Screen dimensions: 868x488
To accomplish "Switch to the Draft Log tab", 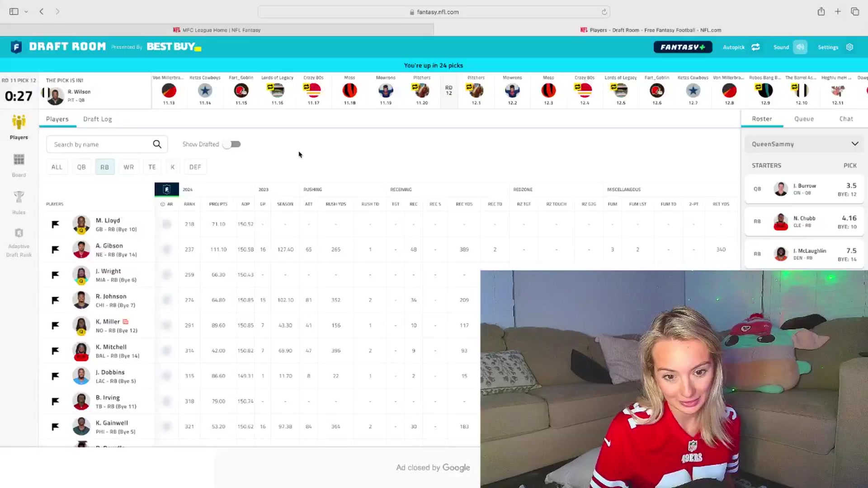I will point(97,119).
